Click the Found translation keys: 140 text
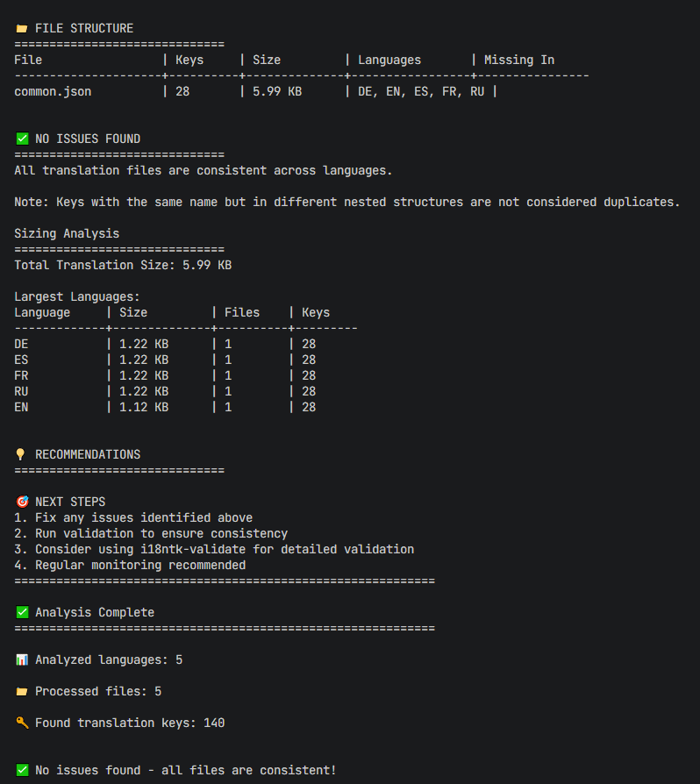The width and height of the screenshot is (700, 784). coord(130,723)
